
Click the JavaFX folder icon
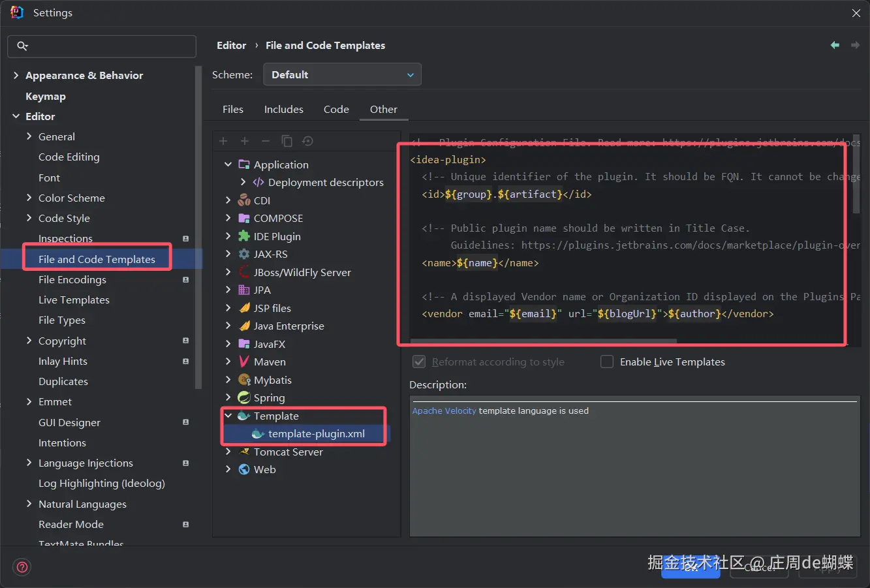tap(244, 344)
